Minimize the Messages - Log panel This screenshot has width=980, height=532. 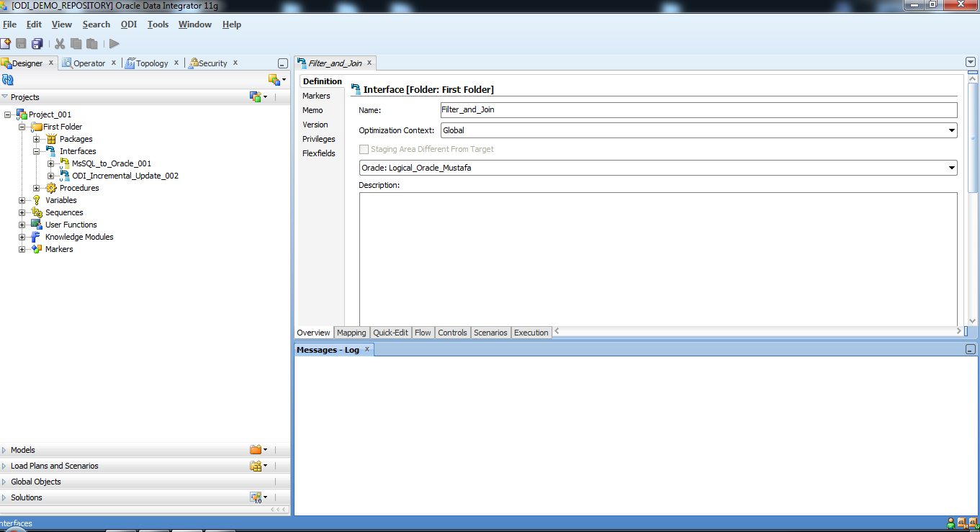[x=969, y=349]
